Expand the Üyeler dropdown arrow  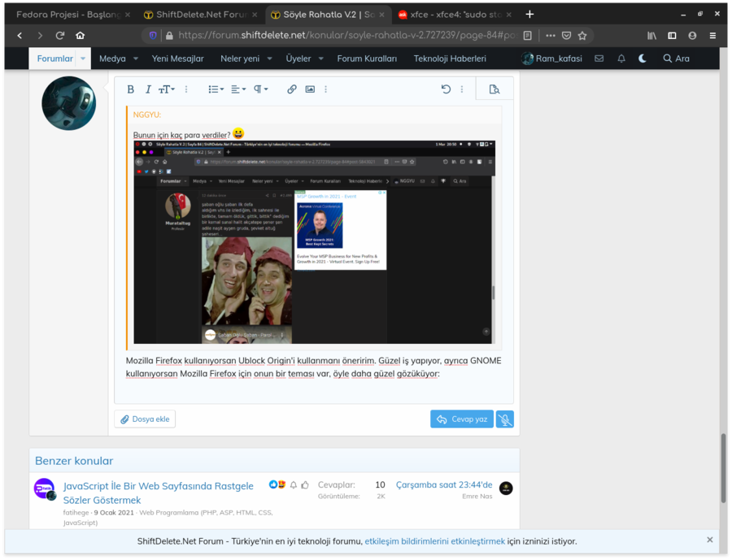(x=321, y=59)
